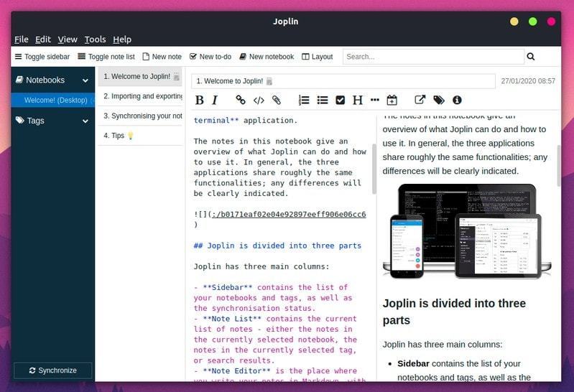Open the Tools menu
The image size is (574, 392).
coord(95,39)
